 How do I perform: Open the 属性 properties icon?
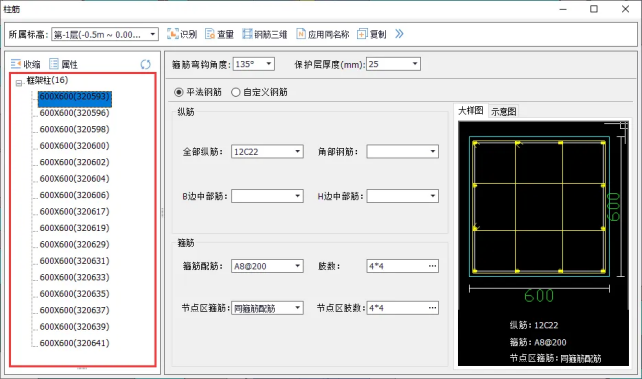click(x=54, y=64)
